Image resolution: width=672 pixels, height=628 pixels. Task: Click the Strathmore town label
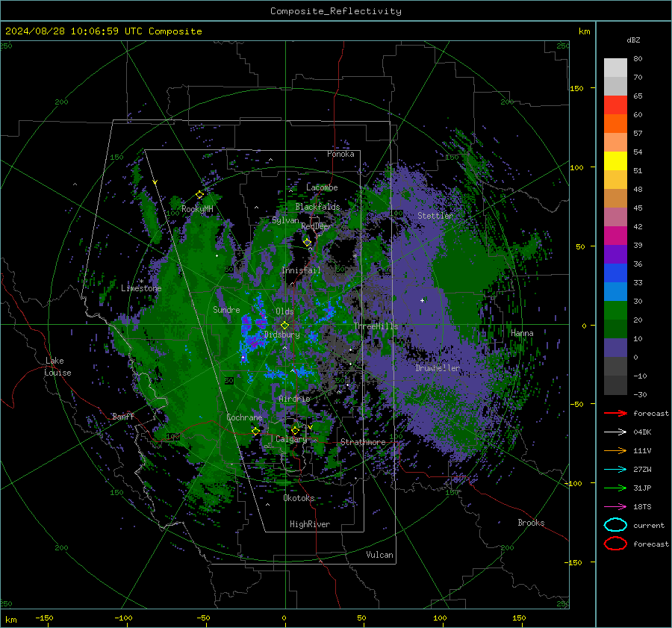click(363, 442)
